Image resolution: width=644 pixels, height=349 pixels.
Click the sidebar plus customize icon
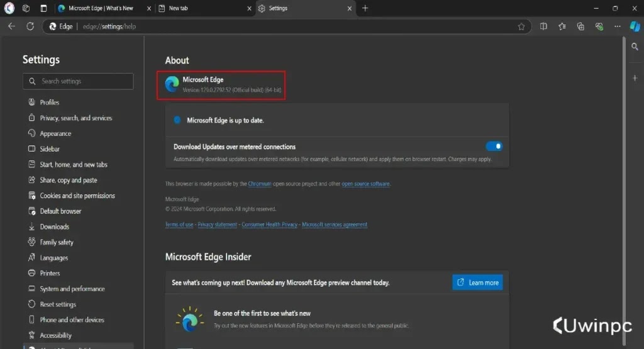[635, 78]
